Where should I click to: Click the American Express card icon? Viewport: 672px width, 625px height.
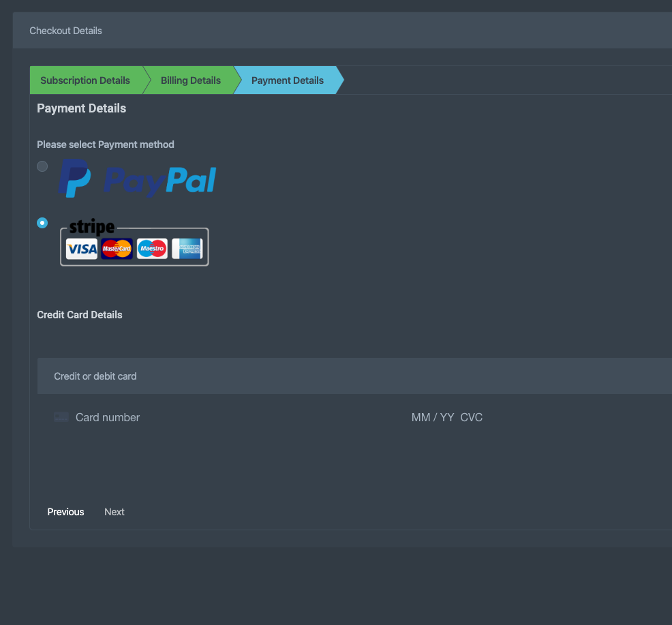(187, 249)
